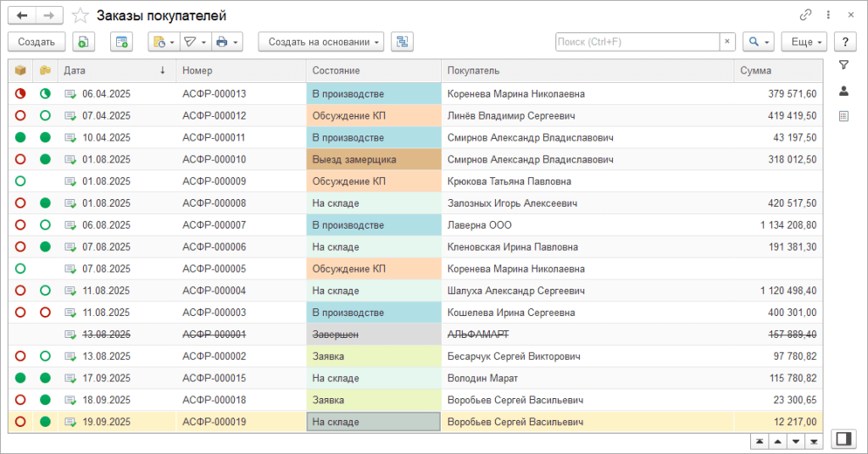This screenshot has width=868, height=454.
Task: Click the copy document icon next to Создать
Action: pos(82,42)
